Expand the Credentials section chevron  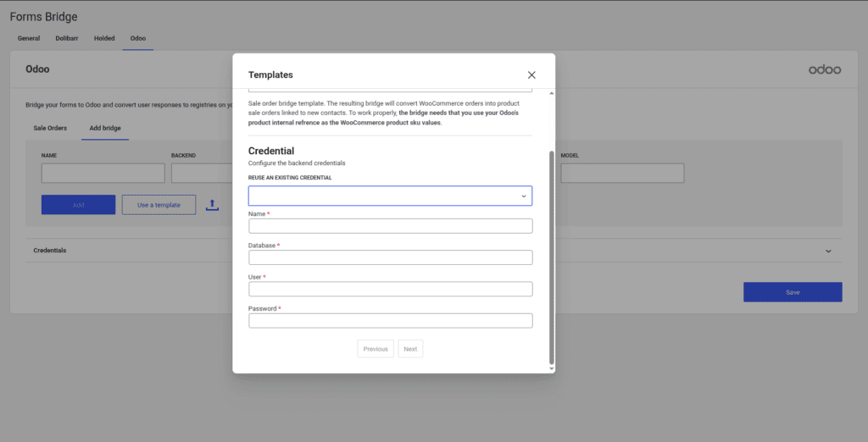click(828, 251)
